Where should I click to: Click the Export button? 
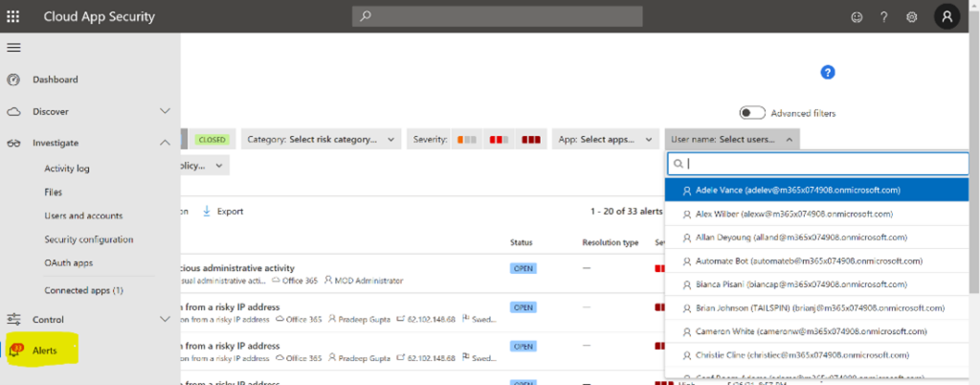click(x=223, y=212)
